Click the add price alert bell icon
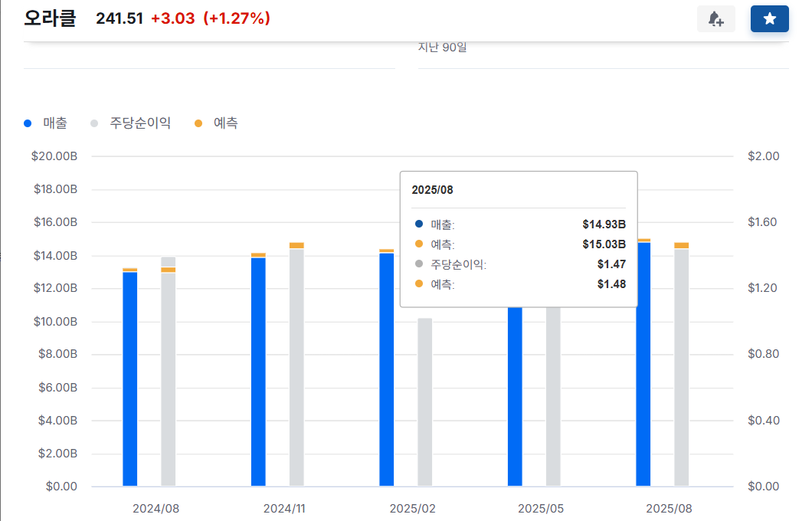This screenshot has width=812, height=521. point(715,19)
